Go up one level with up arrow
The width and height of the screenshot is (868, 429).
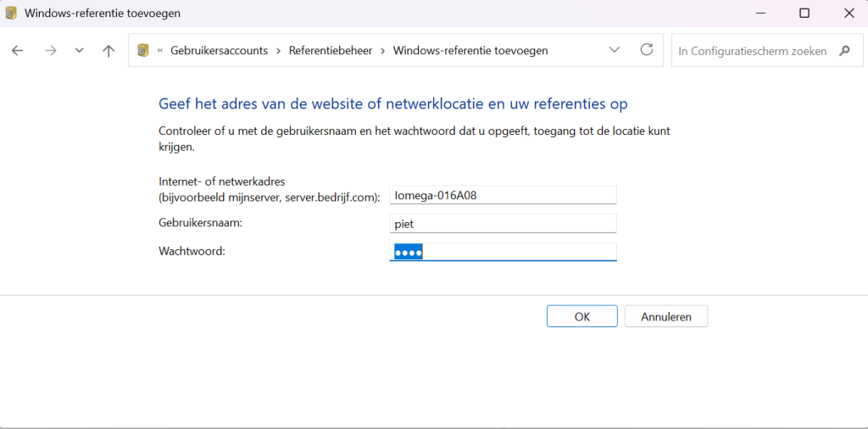pyautogui.click(x=108, y=51)
